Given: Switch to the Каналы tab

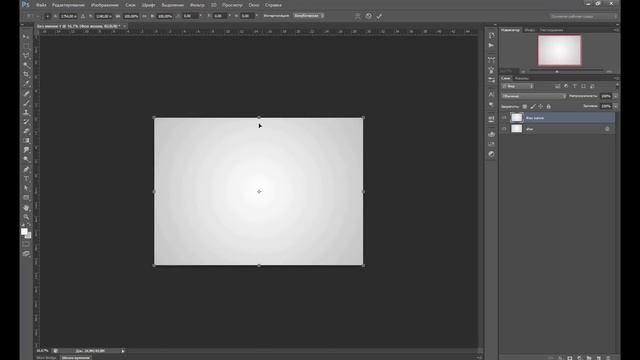Looking at the screenshot, I should 521,78.
